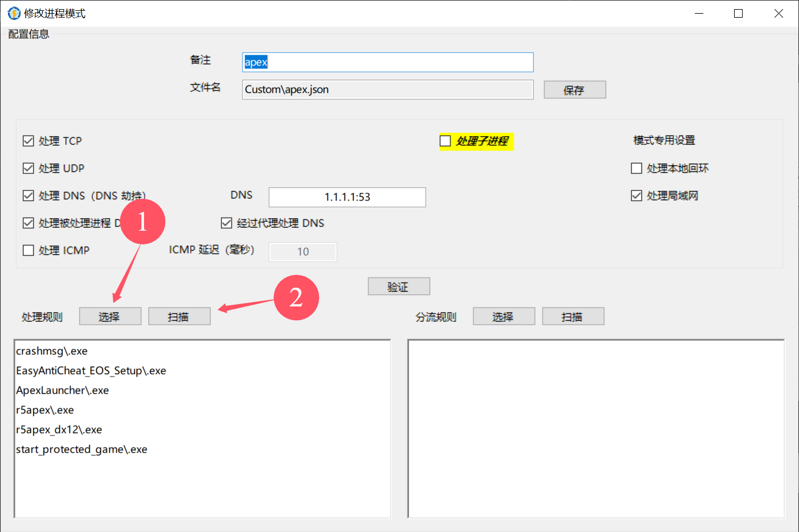
Task: Click the 保存 save button
Action: 574,90
